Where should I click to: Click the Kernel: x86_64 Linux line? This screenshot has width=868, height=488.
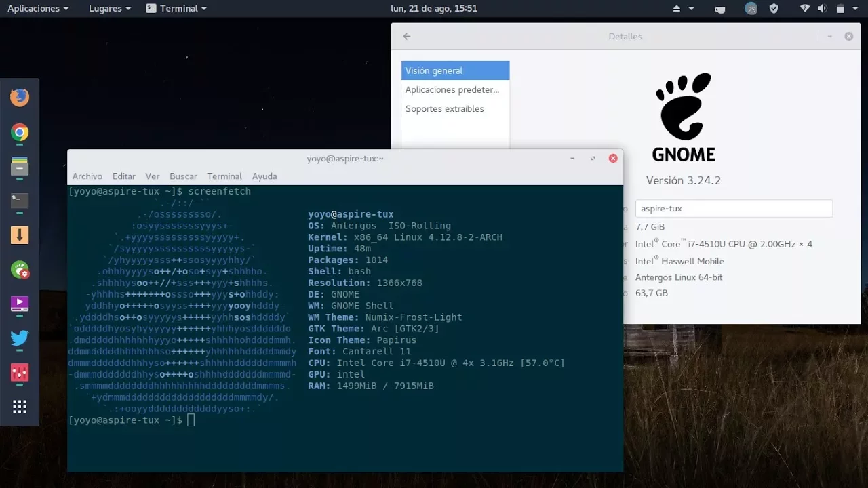[x=405, y=237]
